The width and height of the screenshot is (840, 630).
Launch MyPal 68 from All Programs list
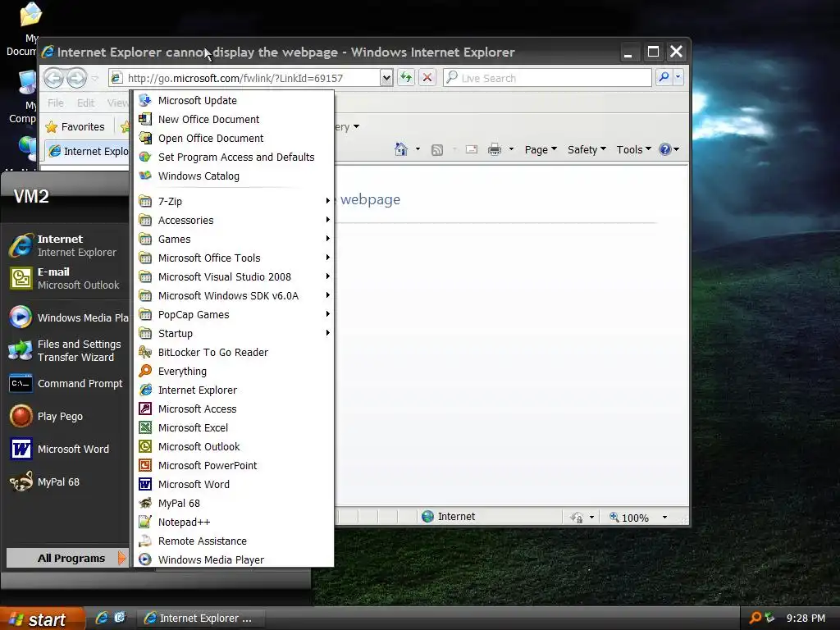(234, 503)
